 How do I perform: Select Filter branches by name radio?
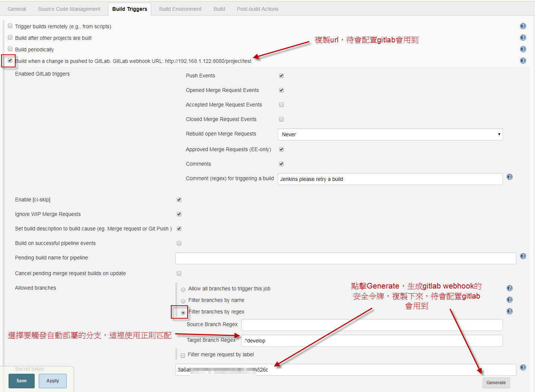point(183,301)
